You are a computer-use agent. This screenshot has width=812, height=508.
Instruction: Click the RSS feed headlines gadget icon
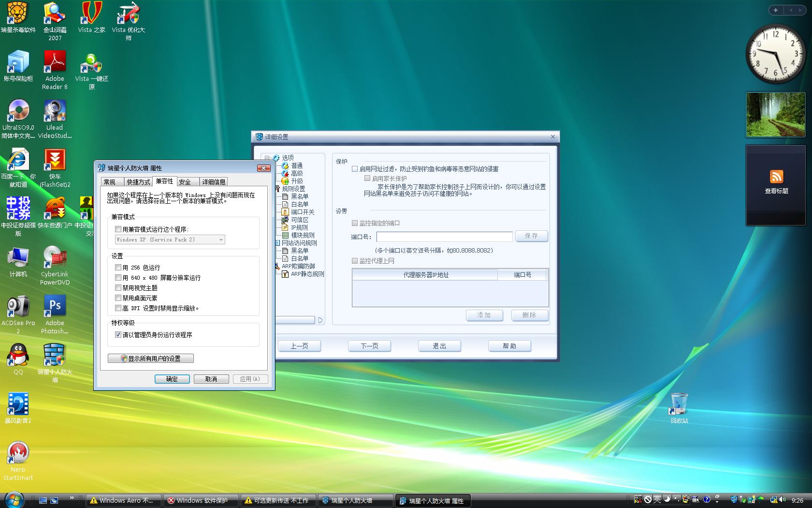[776, 177]
